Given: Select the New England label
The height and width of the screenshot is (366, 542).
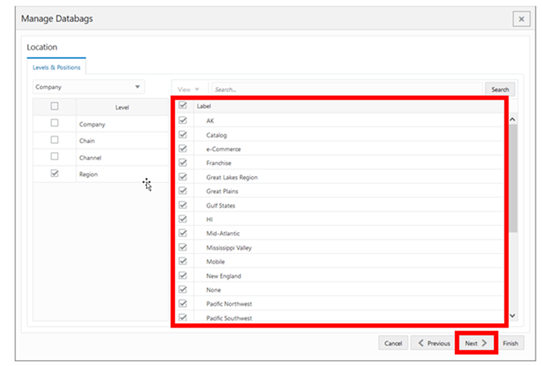Looking at the screenshot, I should [x=224, y=276].
